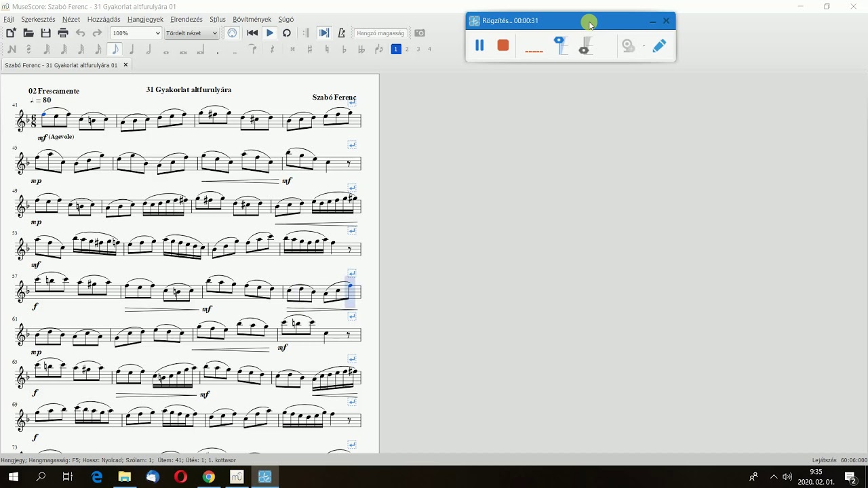The width and height of the screenshot is (868, 488).
Task: Apply a natural accidental
Action: click(327, 49)
